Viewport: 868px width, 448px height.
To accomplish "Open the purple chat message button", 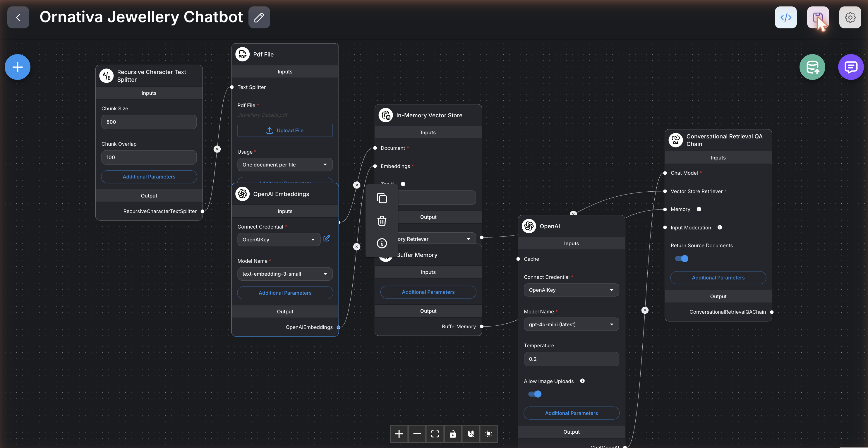I will point(850,67).
